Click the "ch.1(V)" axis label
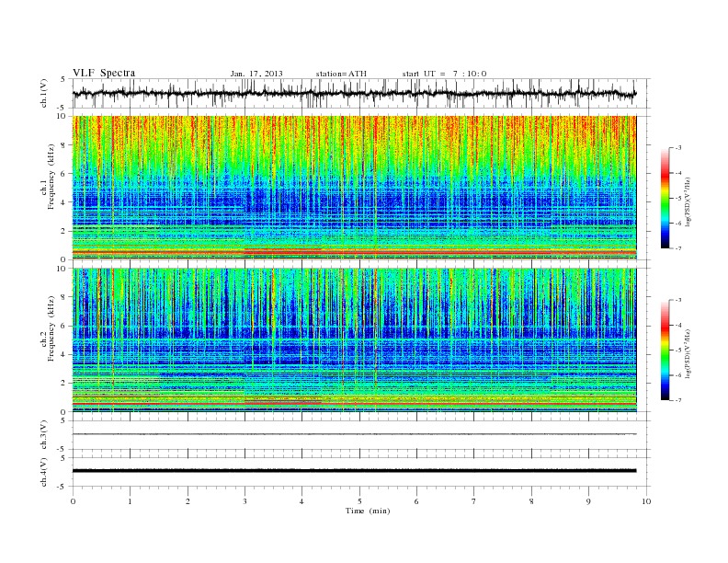Screen dimensions: 728x563 (44, 93)
